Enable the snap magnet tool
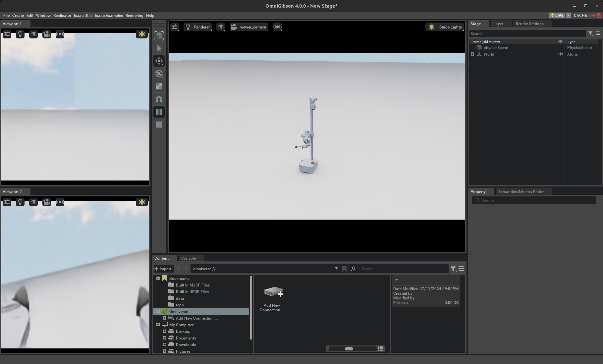 pyautogui.click(x=159, y=99)
